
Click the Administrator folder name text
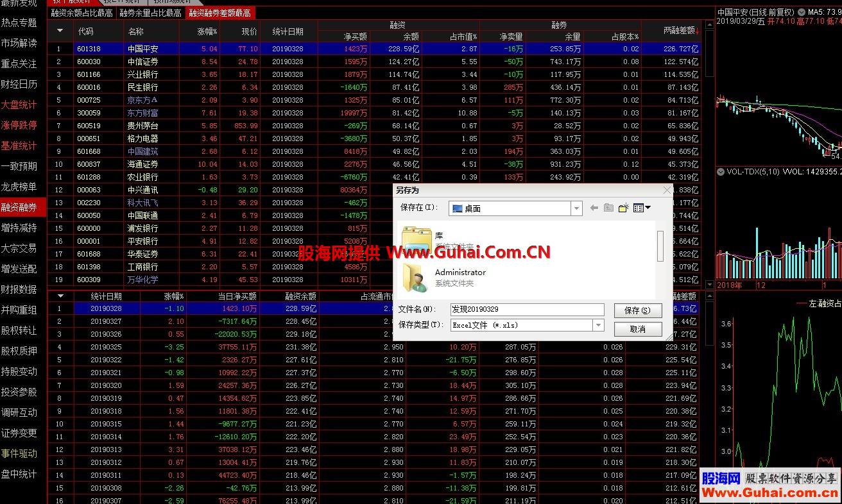coord(460,272)
